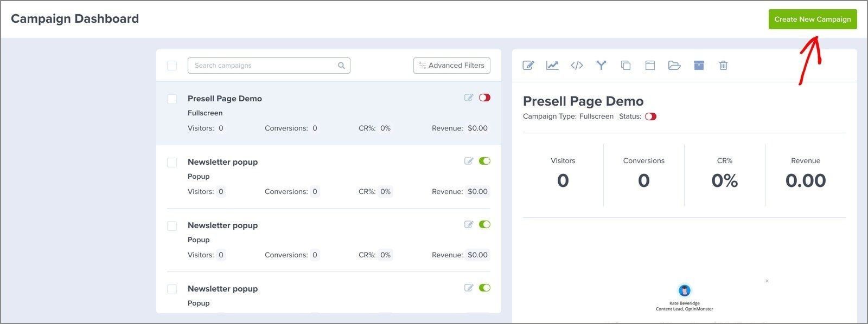The image size is (868, 324).
Task: Click the CR% 0% value in the Presell Page Demo row
Action: pos(385,128)
